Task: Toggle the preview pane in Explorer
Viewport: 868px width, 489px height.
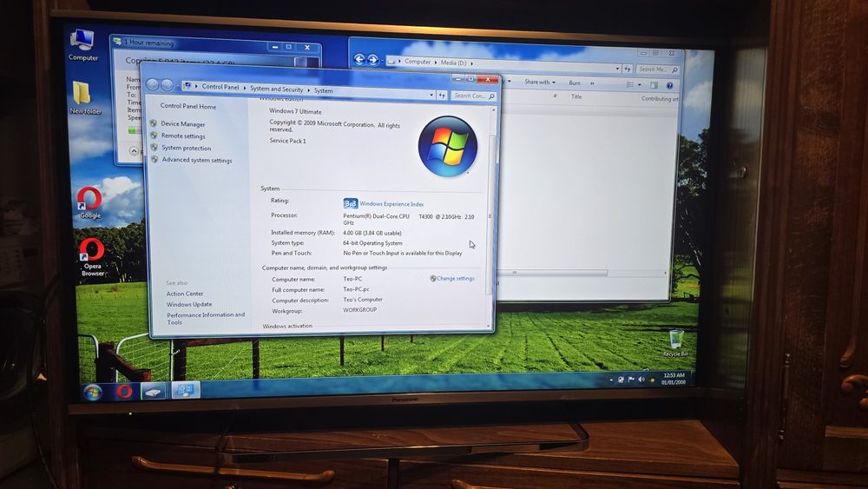Action: 654,85
